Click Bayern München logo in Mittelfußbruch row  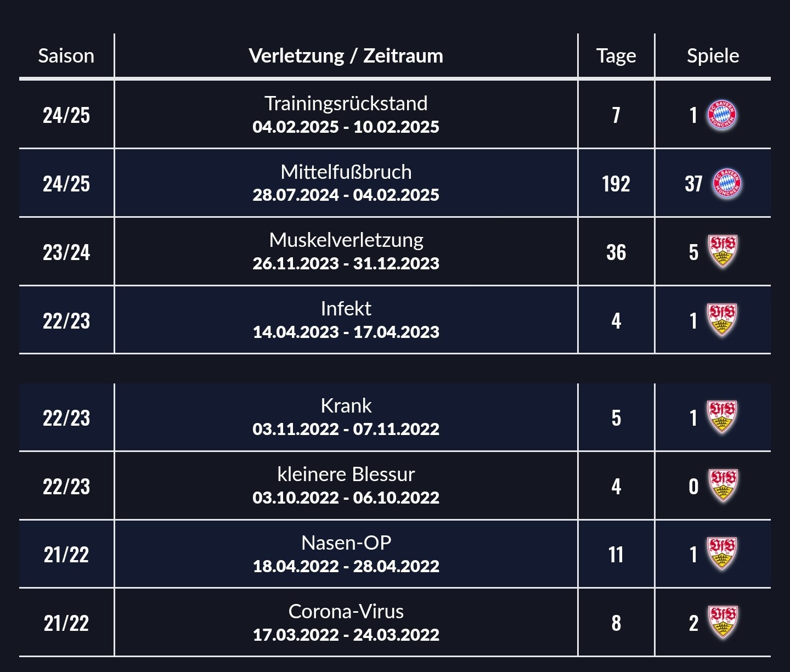(726, 184)
